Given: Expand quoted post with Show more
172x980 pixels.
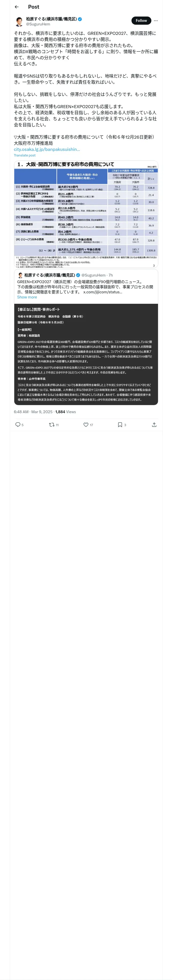Looking at the screenshot, I should click(27, 297).
